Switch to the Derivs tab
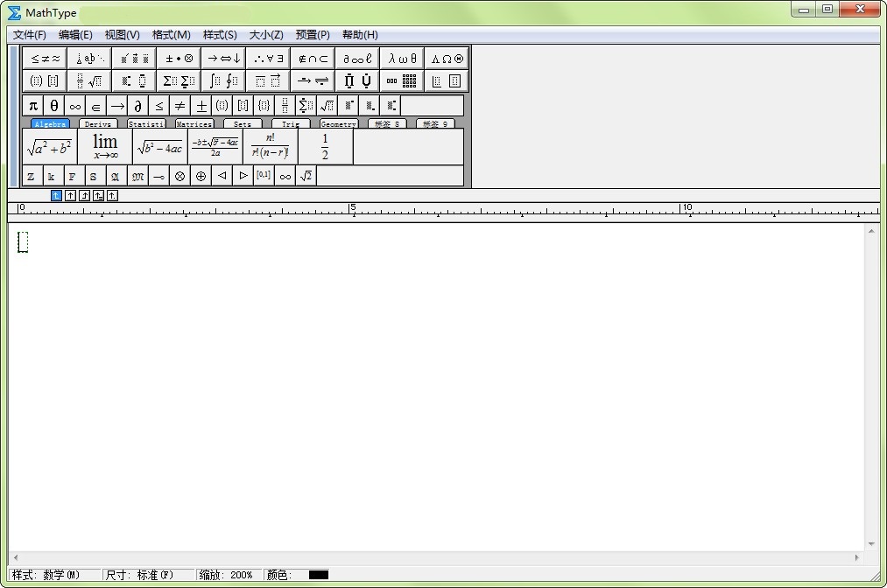The width and height of the screenshot is (887, 588). point(98,124)
